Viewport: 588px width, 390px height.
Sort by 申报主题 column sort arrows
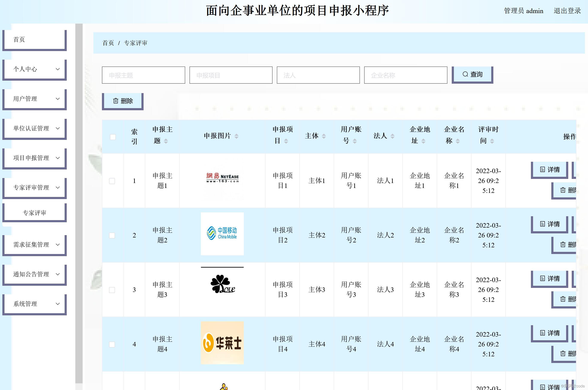tap(166, 141)
